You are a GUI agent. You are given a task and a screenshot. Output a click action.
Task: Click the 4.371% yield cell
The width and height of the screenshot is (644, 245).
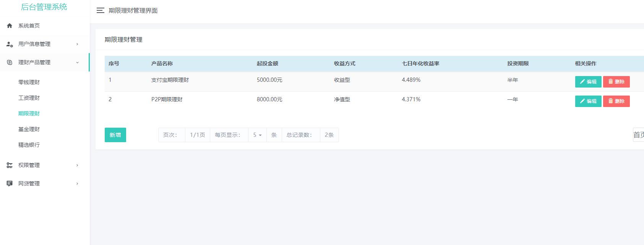(411, 99)
